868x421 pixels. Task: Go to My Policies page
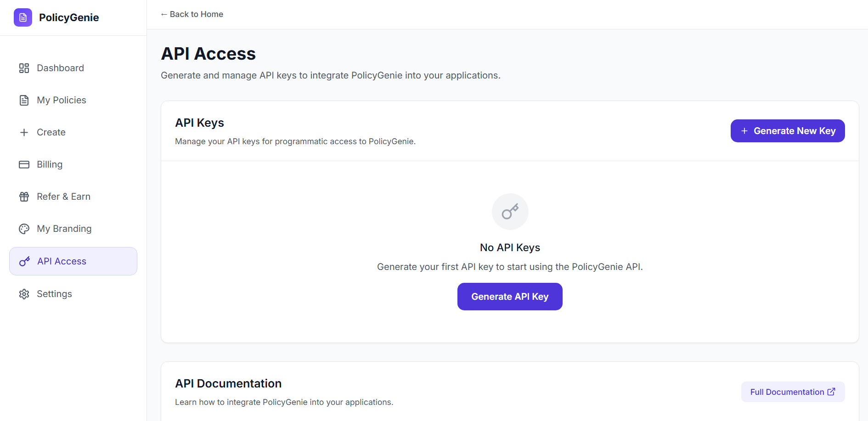(62, 101)
